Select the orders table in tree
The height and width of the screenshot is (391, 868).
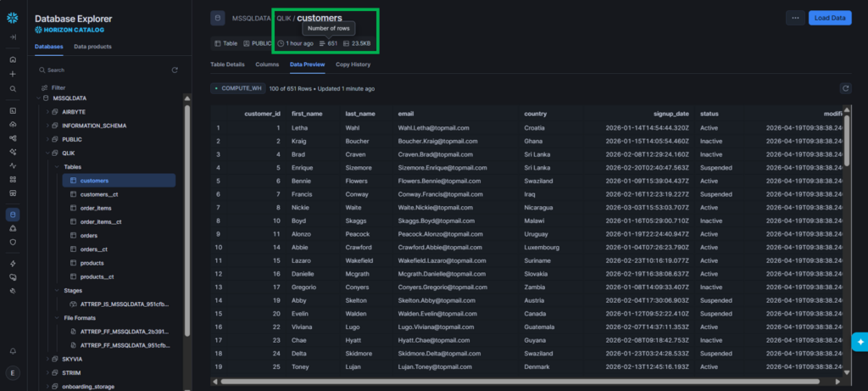point(88,236)
